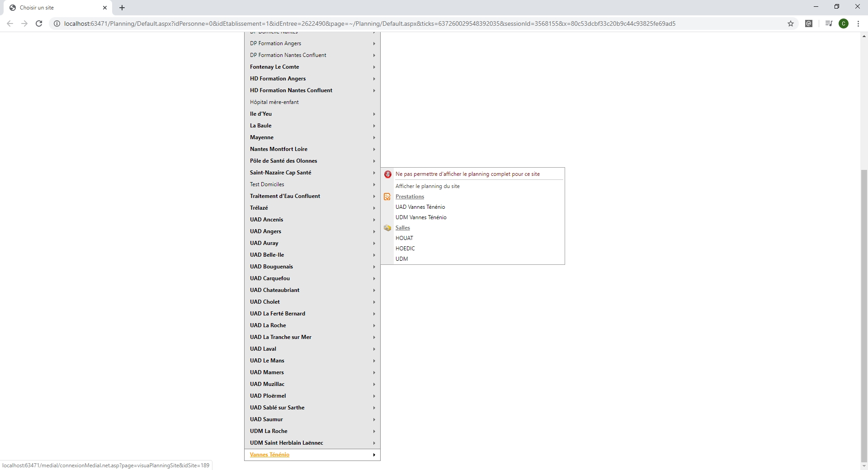Open the Vannes Ténénio site link
The height and width of the screenshot is (470, 868).
[269, 455]
